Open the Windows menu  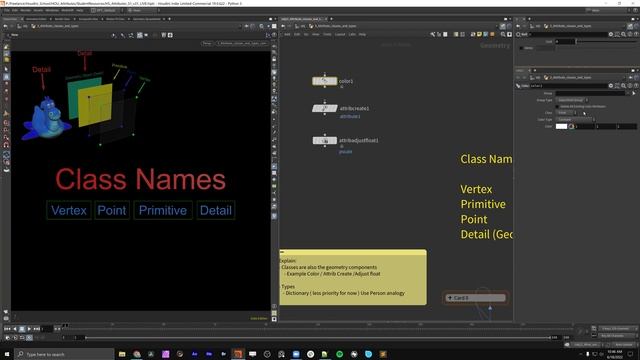[x=52, y=10]
